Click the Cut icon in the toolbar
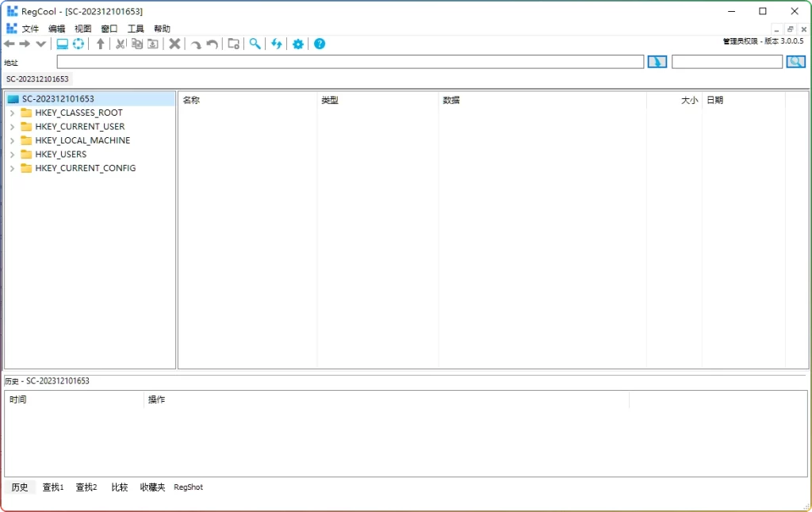 (120, 44)
